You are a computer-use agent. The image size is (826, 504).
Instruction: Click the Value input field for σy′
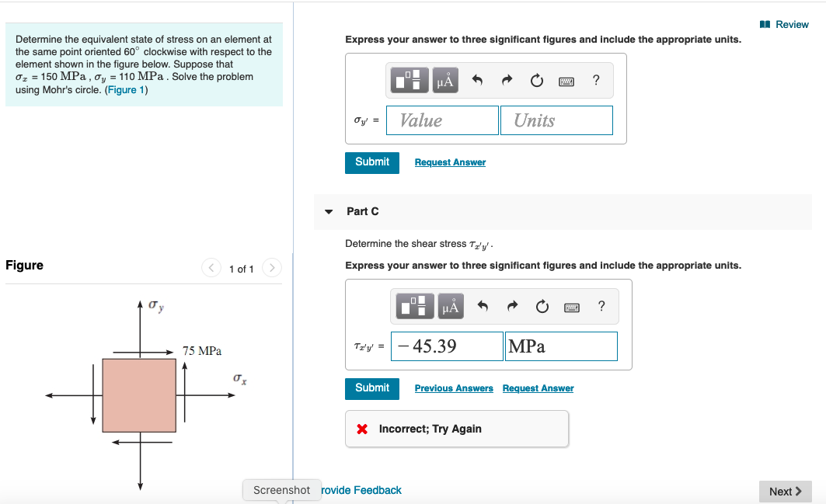click(441, 120)
